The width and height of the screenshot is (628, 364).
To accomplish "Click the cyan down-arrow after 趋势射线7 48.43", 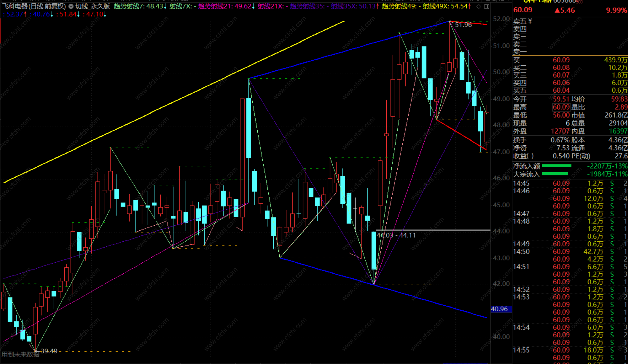I will [165, 6].
